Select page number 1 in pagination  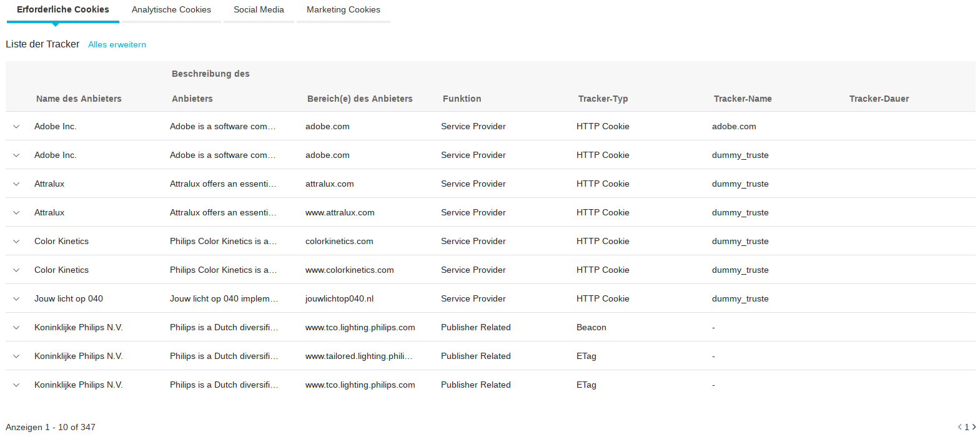tap(967, 427)
